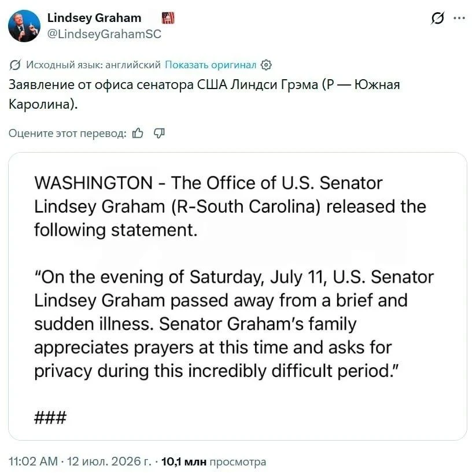Select the translated text Заявление от офиса сенатора
The width and height of the screenshot is (476, 473).
tap(101, 84)
